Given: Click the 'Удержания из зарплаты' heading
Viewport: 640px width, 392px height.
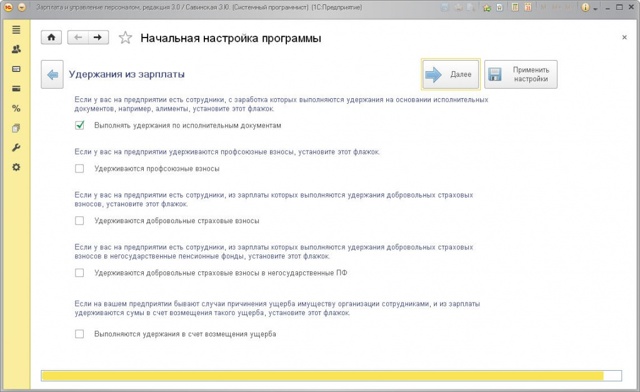Looking at the screenshot, I should [127, 74].
